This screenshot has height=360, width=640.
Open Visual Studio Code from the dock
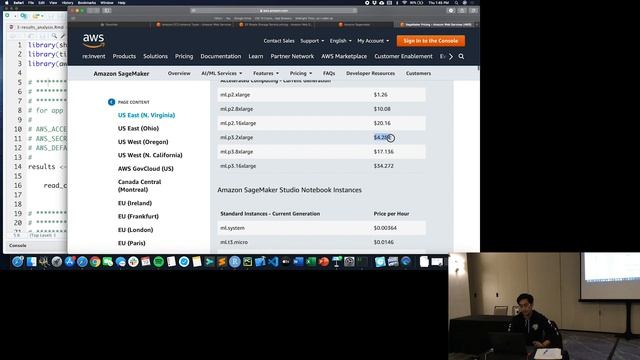point(273,262)
